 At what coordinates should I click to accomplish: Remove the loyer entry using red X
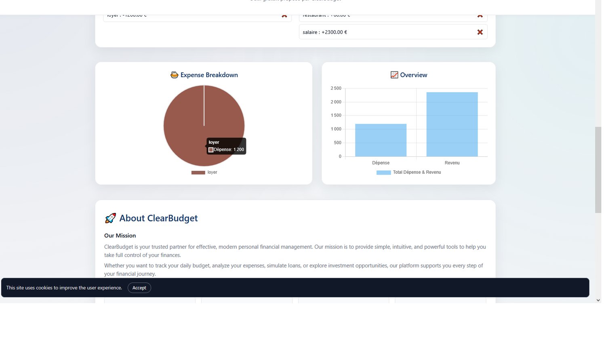(284, 16)
